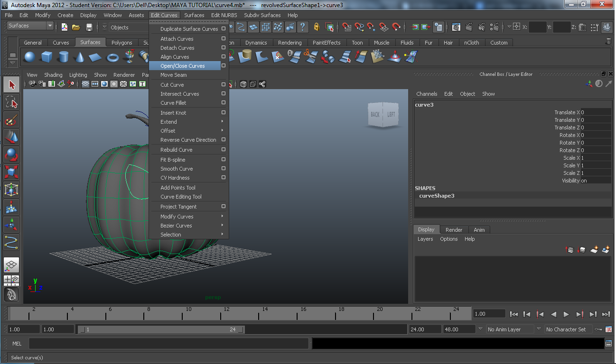616x364 pixels.
Task: Click create new empty layer icon
Action: 594,249
